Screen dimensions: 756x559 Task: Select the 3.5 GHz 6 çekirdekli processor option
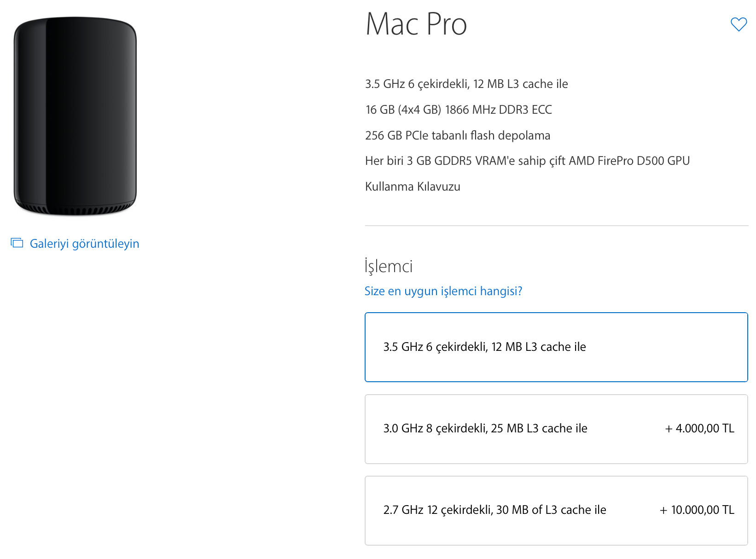click(556, 347)
